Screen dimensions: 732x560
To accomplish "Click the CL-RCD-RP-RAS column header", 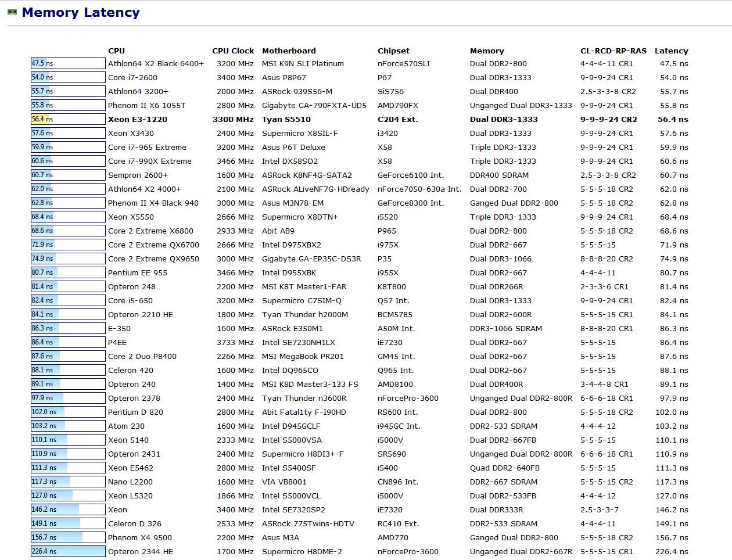I will pos(613,51).
